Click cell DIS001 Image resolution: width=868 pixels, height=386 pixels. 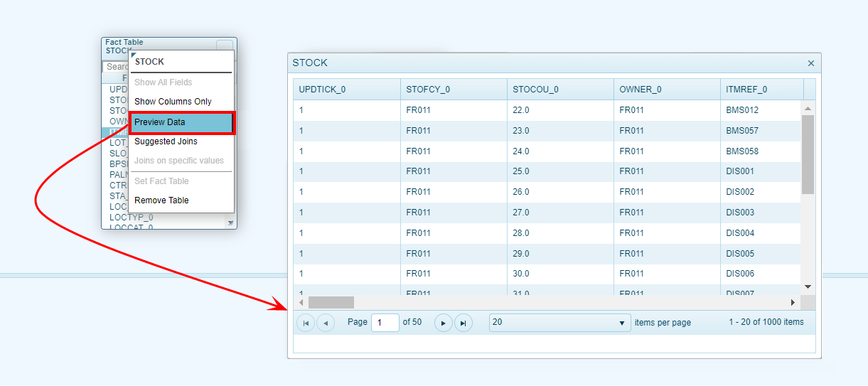[761, 171]
